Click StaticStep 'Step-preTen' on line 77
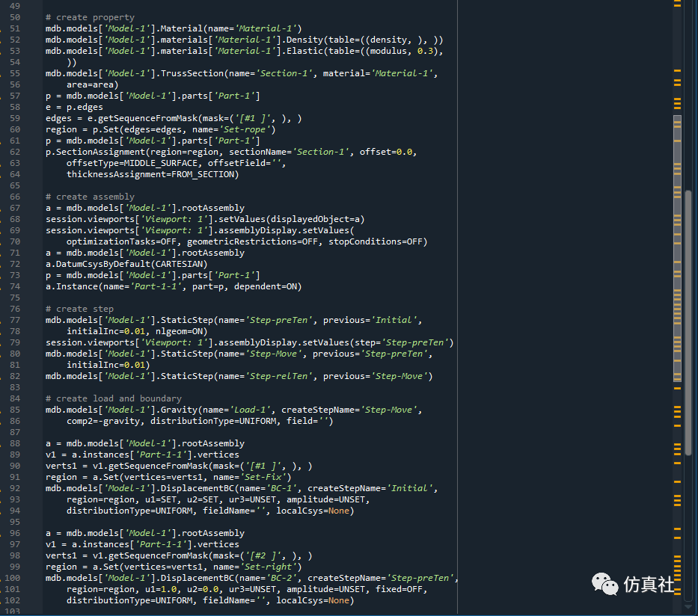698x616 pixels. click(233, 320)
